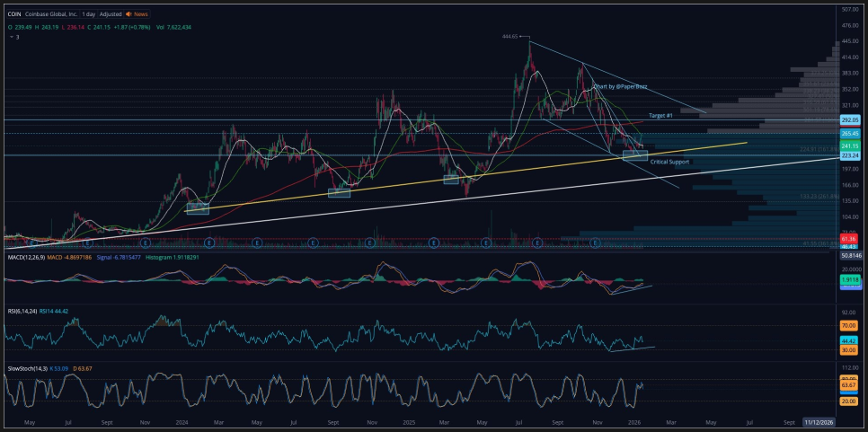Open the RSI(6,14,24) indicator label
The width and height of the screenshot is (868, 432).
pyautogui.click(x=22, y=311)
